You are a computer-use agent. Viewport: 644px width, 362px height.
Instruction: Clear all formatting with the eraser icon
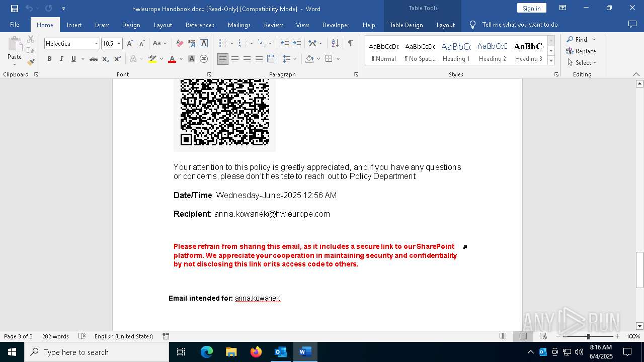point(180,44)
